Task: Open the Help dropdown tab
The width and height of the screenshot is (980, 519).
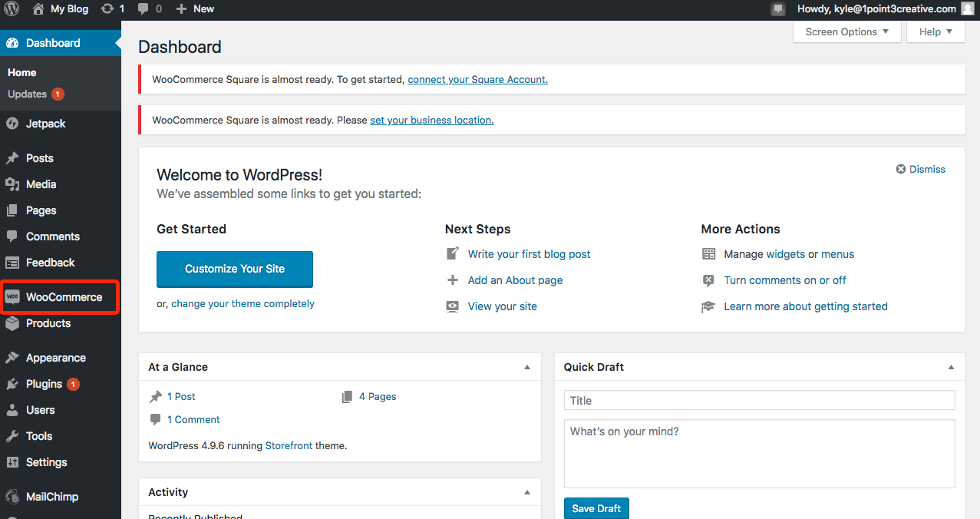Action: point(935,31)
